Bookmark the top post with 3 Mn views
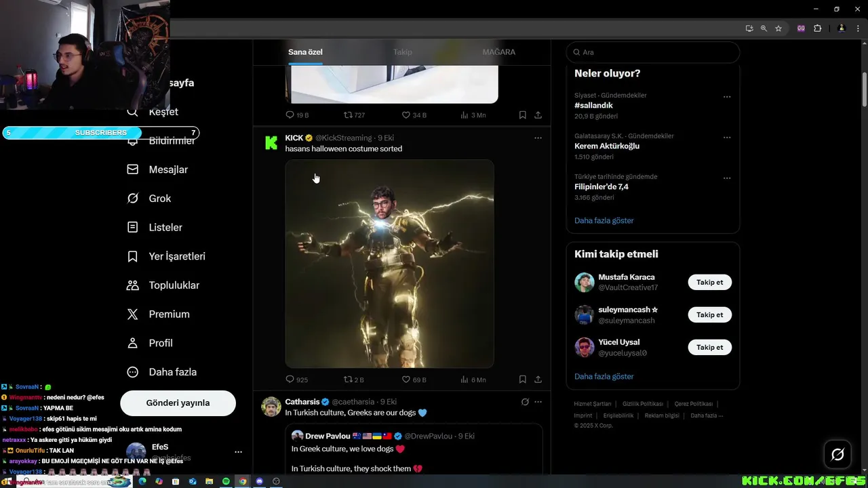This screenshot has width=868, height=488. (523, 115)
